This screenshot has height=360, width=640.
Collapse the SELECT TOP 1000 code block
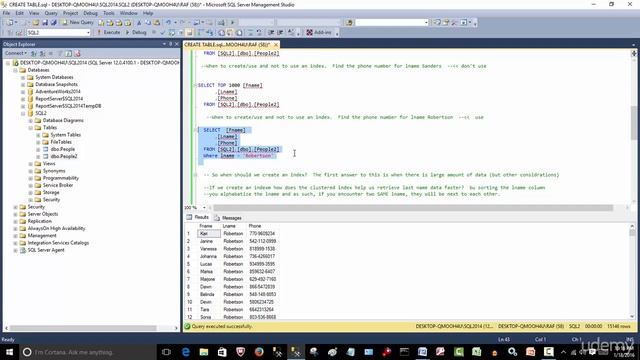(195, 85)
